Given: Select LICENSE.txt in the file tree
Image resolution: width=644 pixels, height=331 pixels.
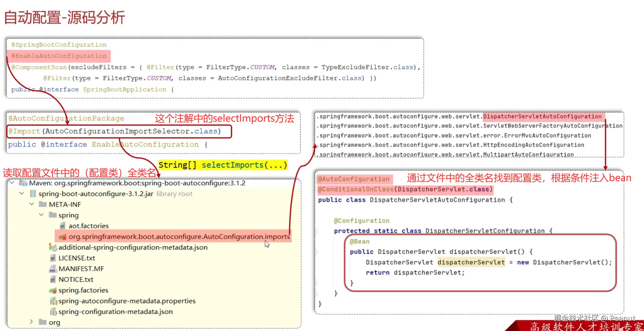Looking at the screenshot, I should coord(77,258).
